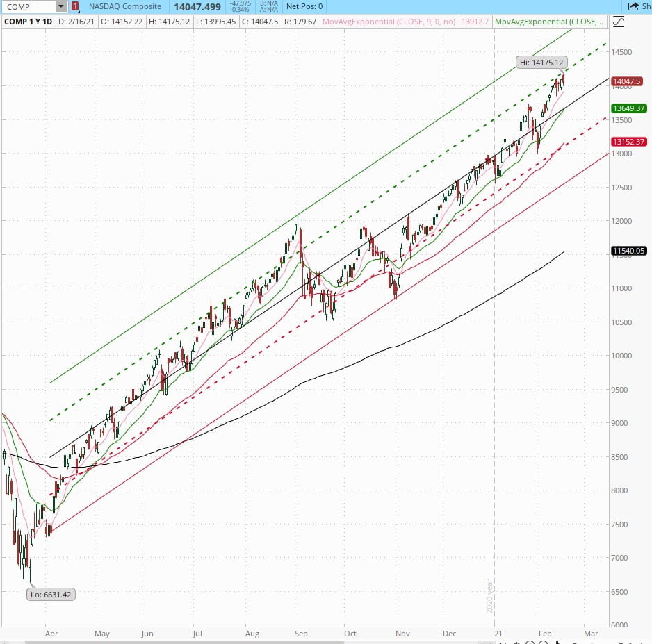652x644 pixels.
Task: Click the green 13649.37 price bubble
Action: [628, 108]
